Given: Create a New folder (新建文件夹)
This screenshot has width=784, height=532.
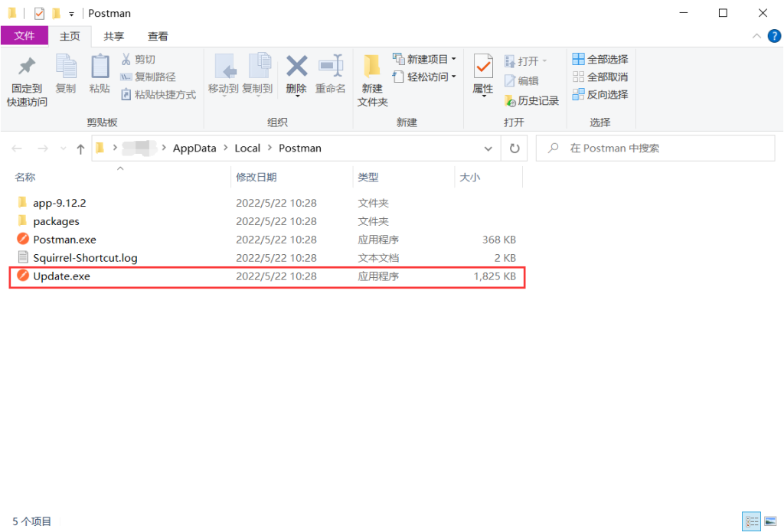Looking at the screenshot, I should (x=373, y=80).
